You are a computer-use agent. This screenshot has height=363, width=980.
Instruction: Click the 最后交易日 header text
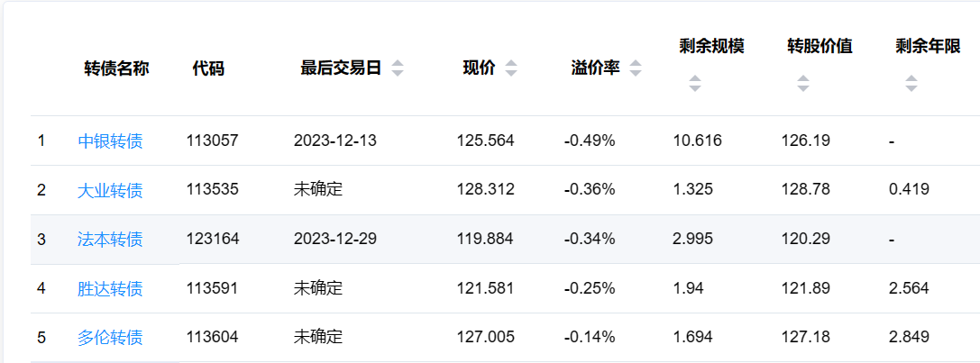click(341, 68)
